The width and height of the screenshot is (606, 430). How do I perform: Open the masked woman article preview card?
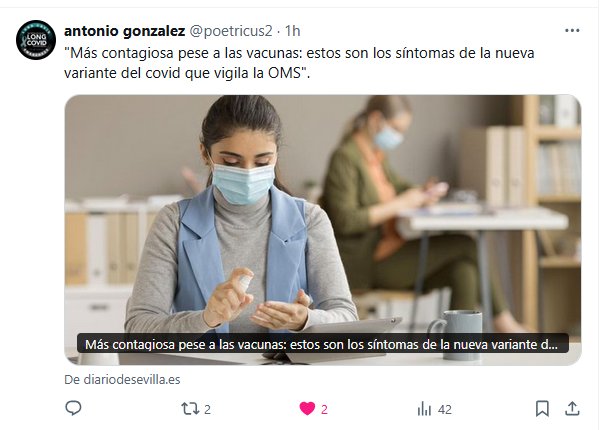coord(323,230)
